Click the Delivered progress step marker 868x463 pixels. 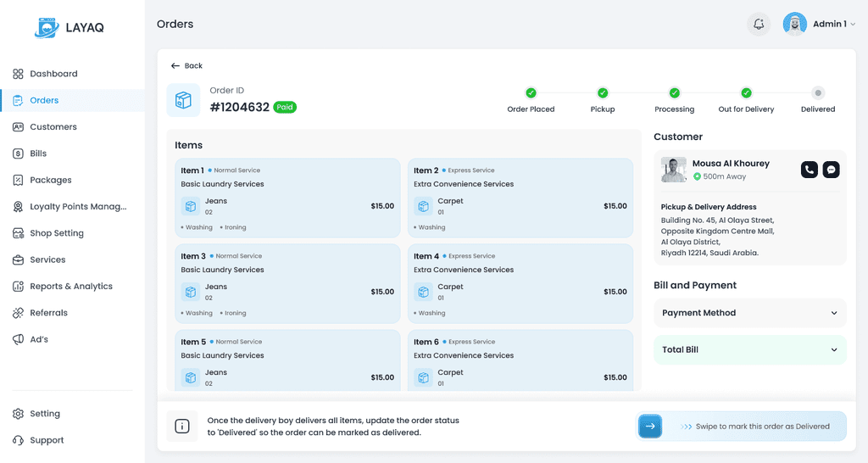pyautogui.click(x=818, y=93)
